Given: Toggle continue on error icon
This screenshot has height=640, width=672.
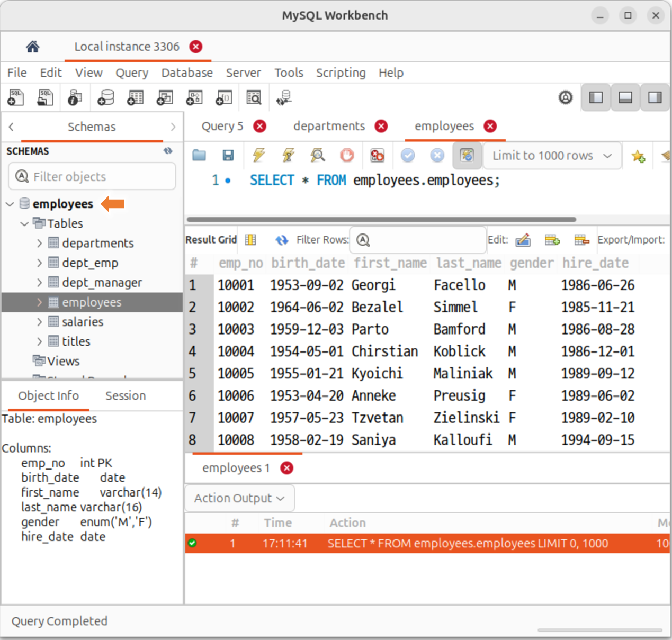Looking at the screenshot, I should pos(377,155).
